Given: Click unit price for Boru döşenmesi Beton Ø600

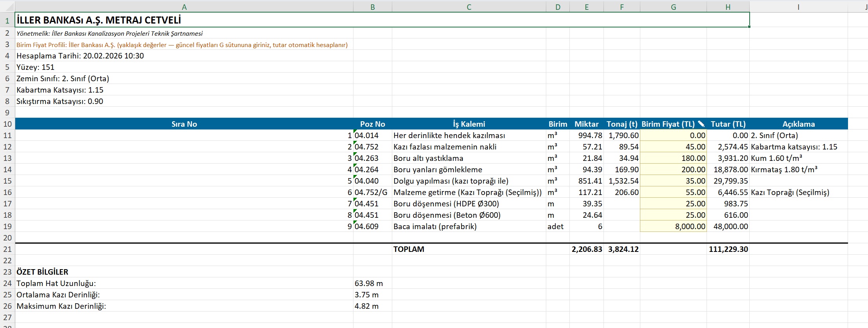Looking at the screenshot, I should click(x=673, y=215).
